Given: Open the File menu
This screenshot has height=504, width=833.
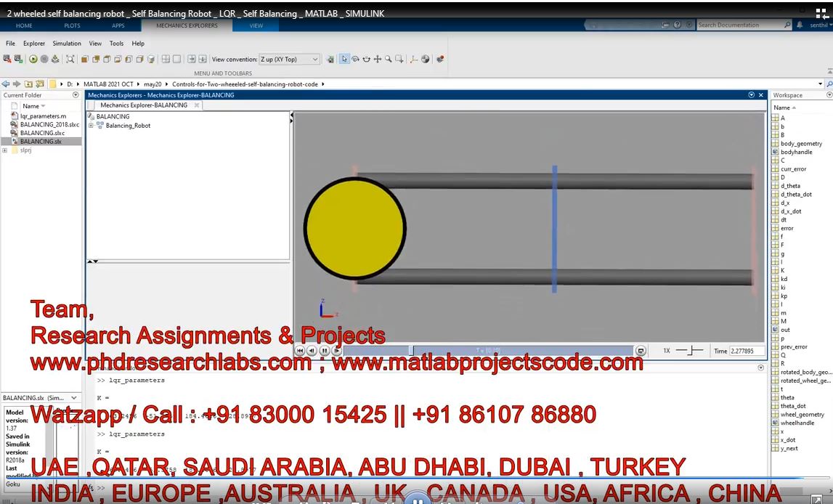Looking at the screenshot, I should coord(11,44).
